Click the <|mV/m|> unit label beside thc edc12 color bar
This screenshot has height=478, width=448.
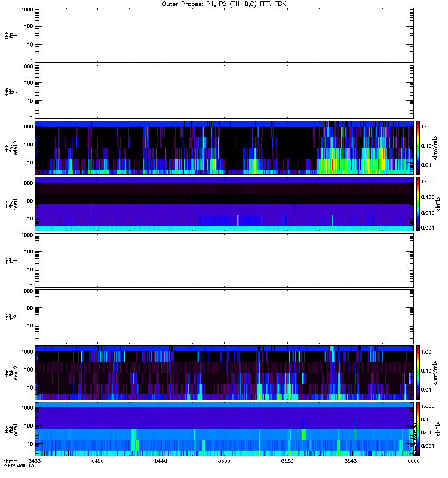click(x=435, y=373)
